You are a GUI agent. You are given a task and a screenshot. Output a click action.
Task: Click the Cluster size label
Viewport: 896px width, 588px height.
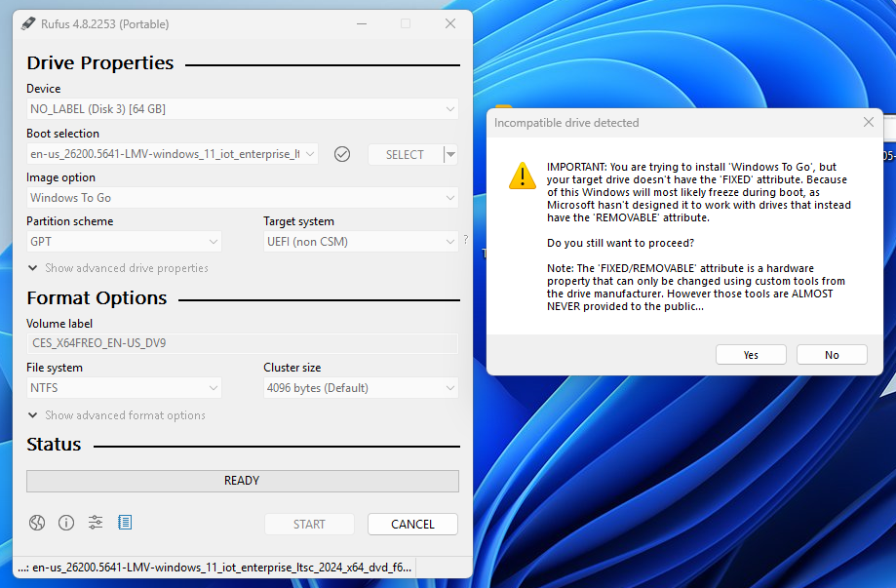coord(292,368)
